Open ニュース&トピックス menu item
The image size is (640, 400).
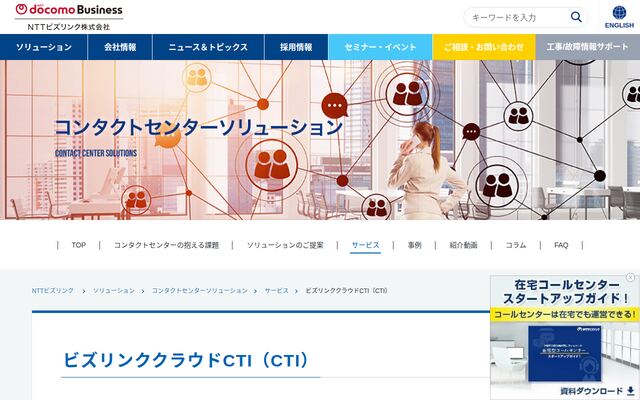208,47
